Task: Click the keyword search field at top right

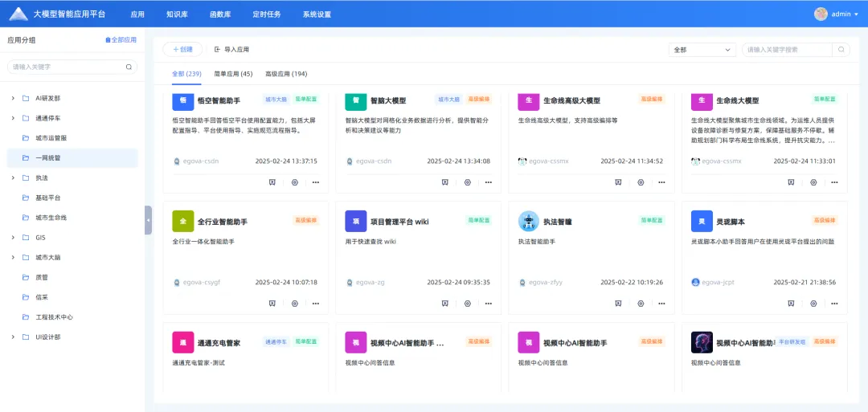Action: click(x=789, y=50)
